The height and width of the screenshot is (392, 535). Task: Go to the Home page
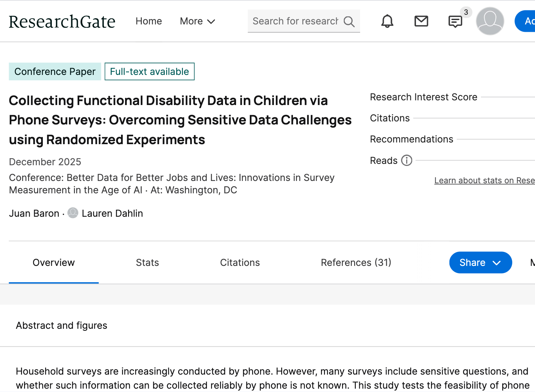tap(148, 21)
